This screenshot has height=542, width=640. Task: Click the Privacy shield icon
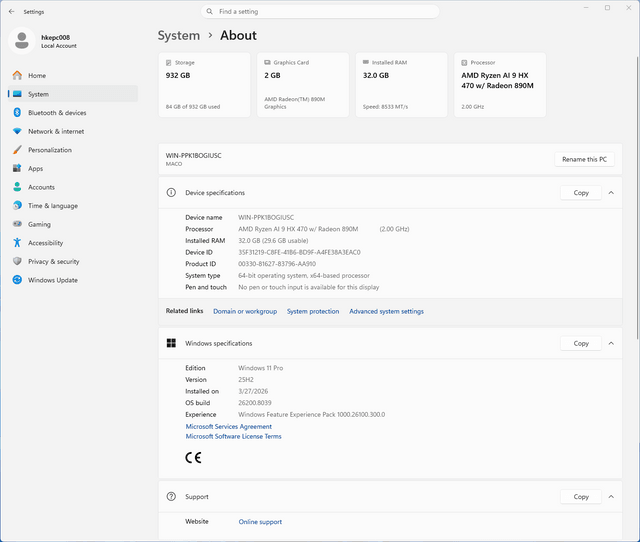(17, 261)
